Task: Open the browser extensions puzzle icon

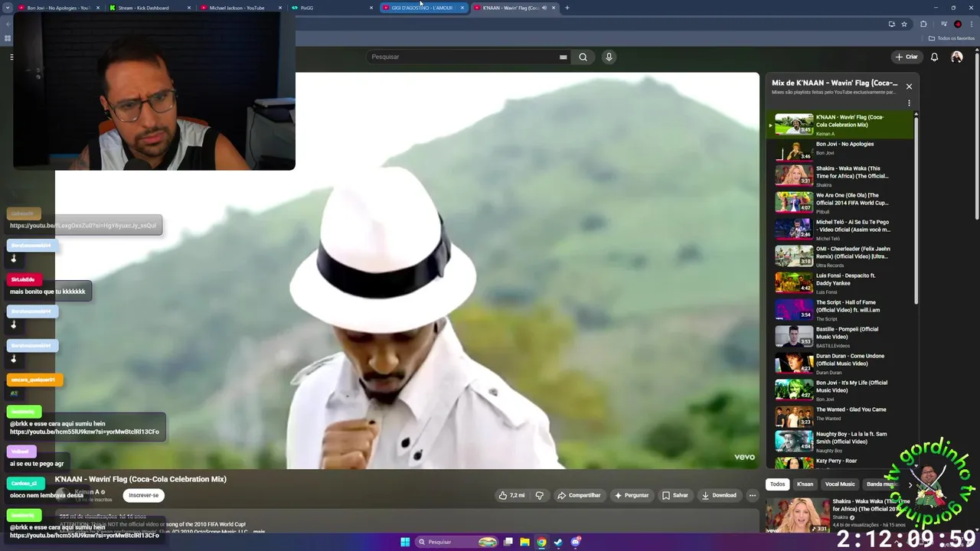Action: click(923, 24)
